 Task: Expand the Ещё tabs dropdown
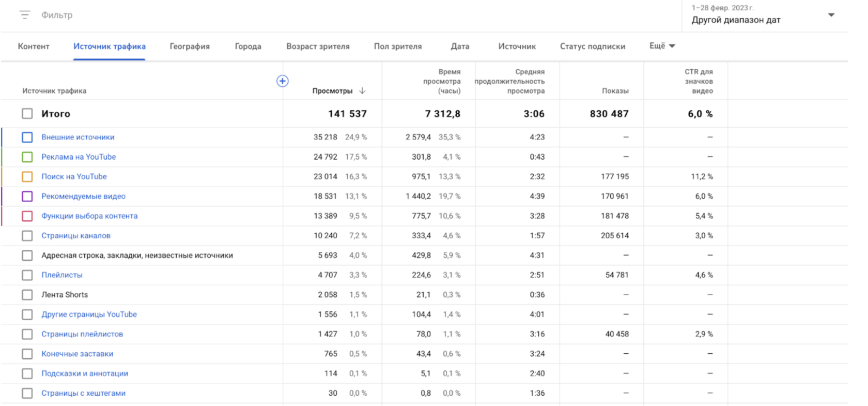[662, 46]
